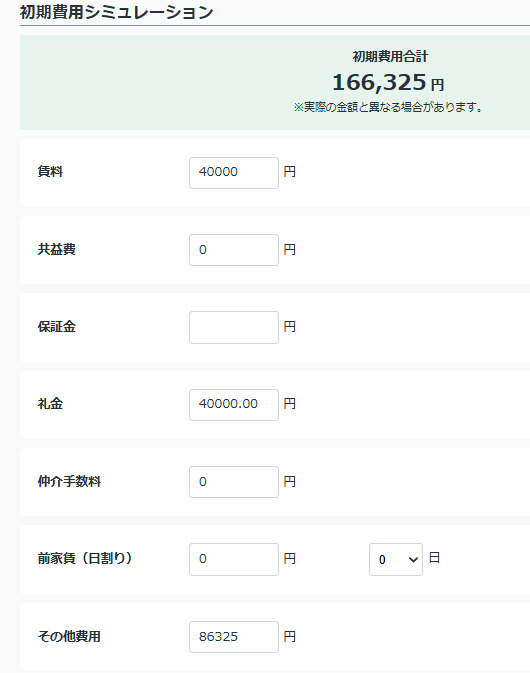Click the その他費用 row label
Viewport: 530px width, 673px height.
pos(69,637)
